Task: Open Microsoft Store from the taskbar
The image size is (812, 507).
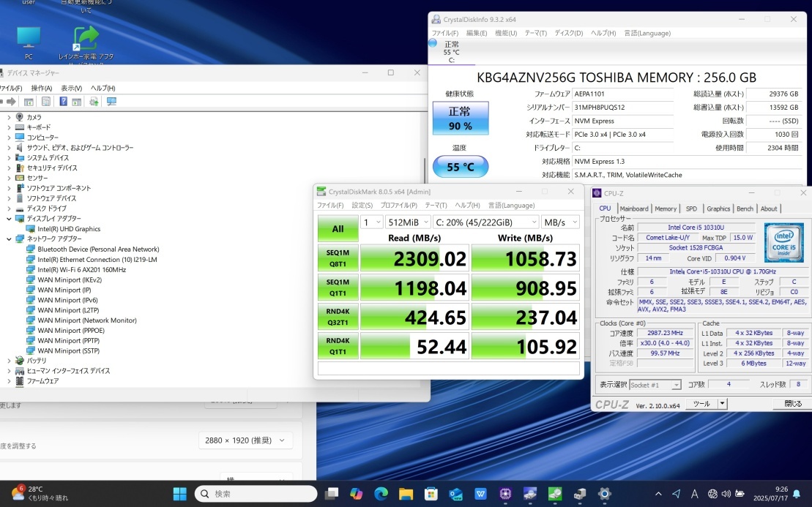Action: click(x=431, y=494)
